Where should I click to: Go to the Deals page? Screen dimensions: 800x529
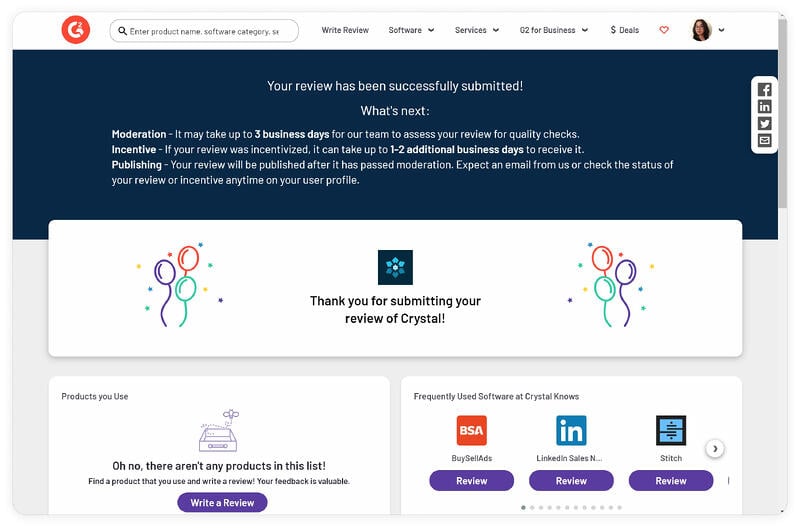624,30
